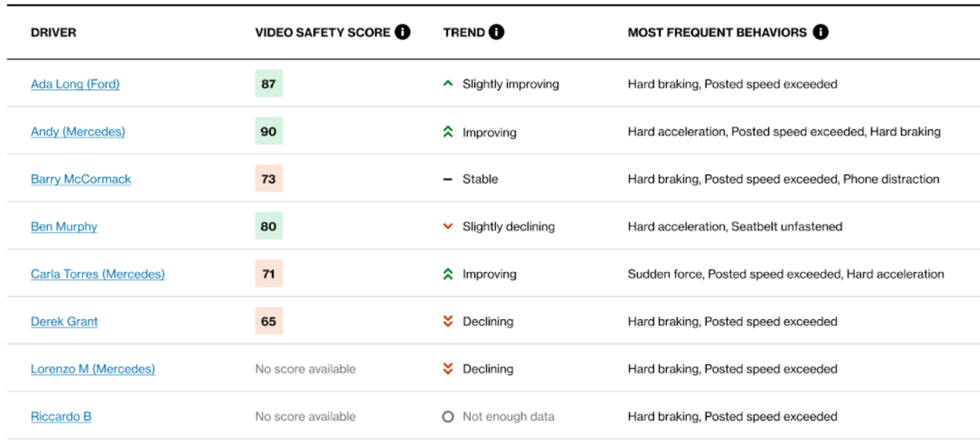Click the Most Frequent Behaviors info icon
Screen dimensions: 980x445
(x=820, y=32)
